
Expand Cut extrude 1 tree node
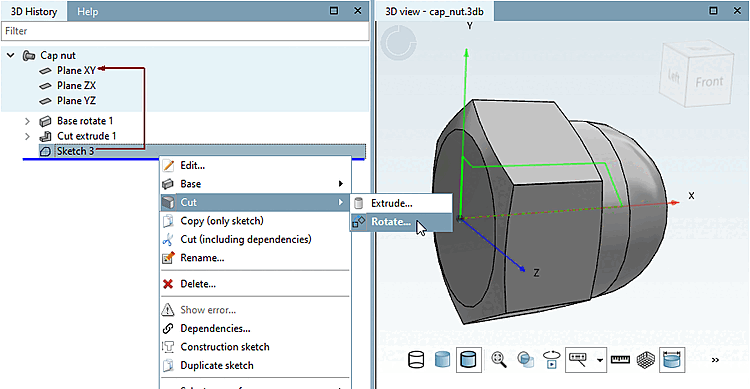(27, 136)
